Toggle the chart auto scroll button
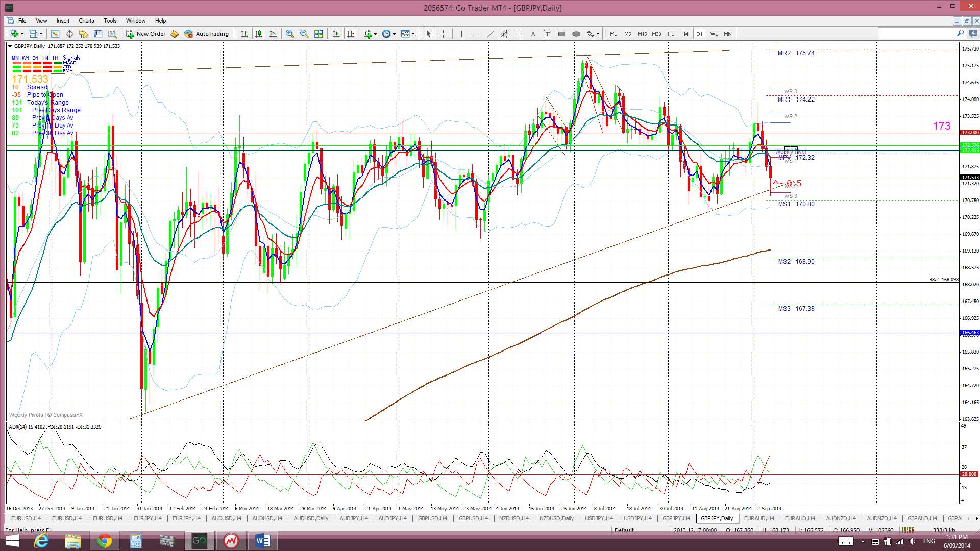 pos(336,34)
